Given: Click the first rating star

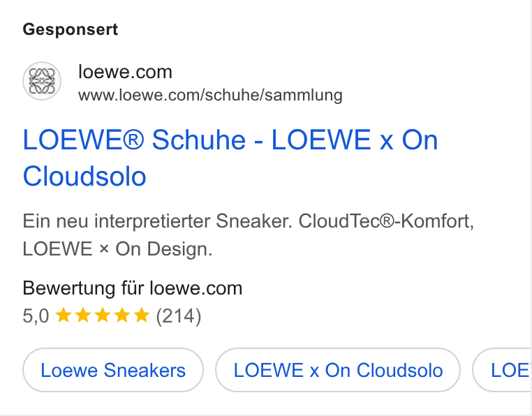Looking at the screenshot, I should click(x=63, y=315).
